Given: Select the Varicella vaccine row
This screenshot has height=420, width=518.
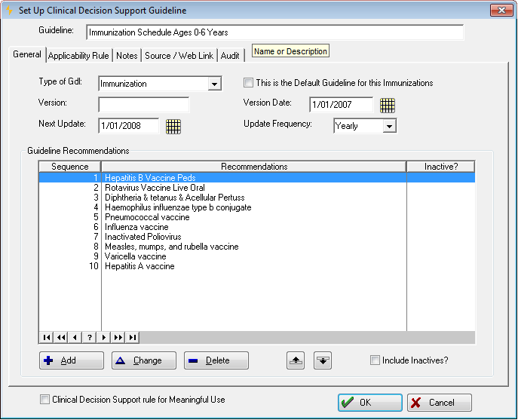Looking at the screenshot, I should point(256,256).
